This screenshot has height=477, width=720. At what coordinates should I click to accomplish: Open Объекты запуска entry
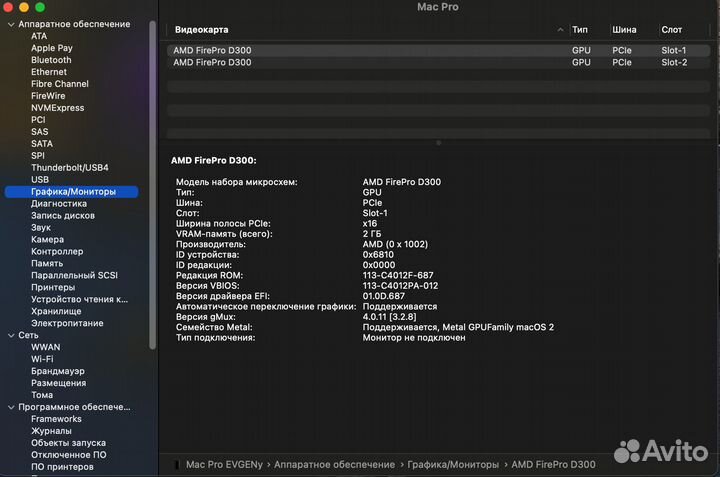(68, 443)
